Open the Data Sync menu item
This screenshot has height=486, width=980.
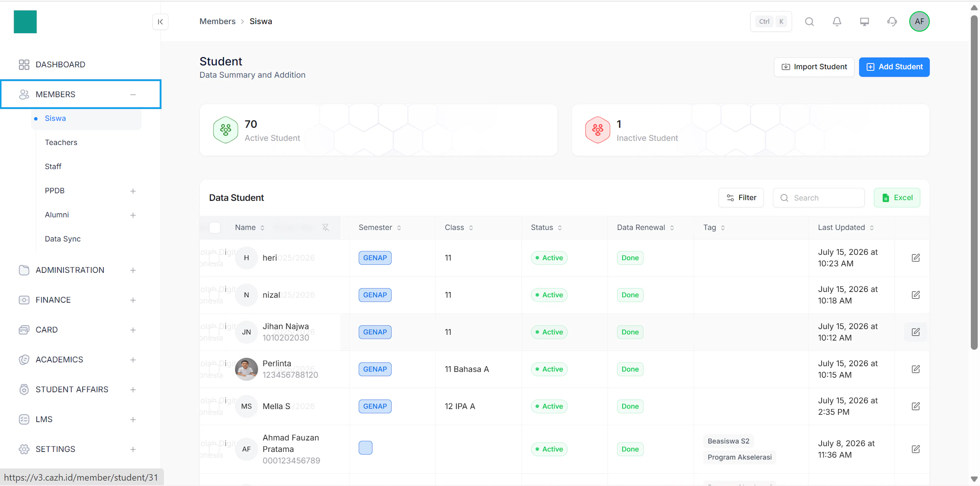pyautogui.click(x=62, y=239)
